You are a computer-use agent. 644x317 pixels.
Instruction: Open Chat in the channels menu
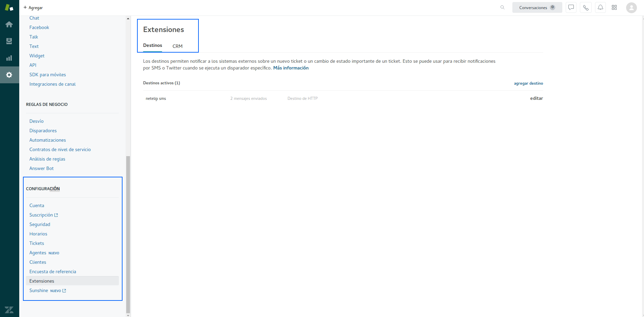(x=34, y=18)
